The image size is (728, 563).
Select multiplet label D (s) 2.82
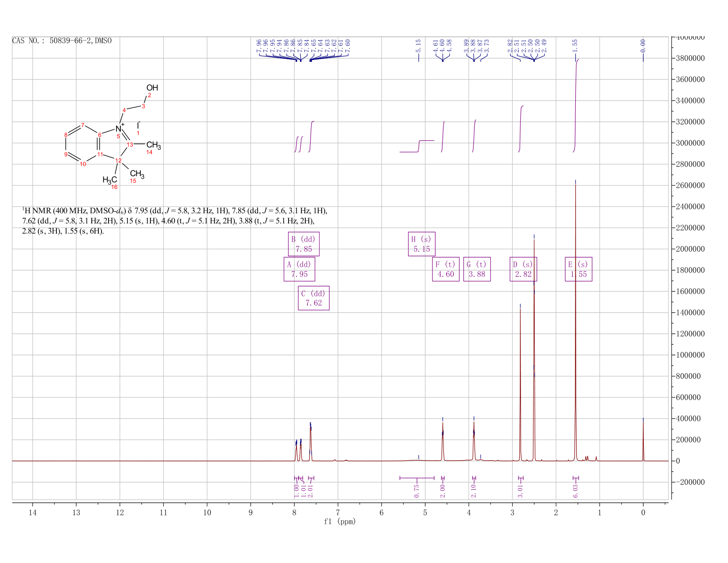[523, 269]
